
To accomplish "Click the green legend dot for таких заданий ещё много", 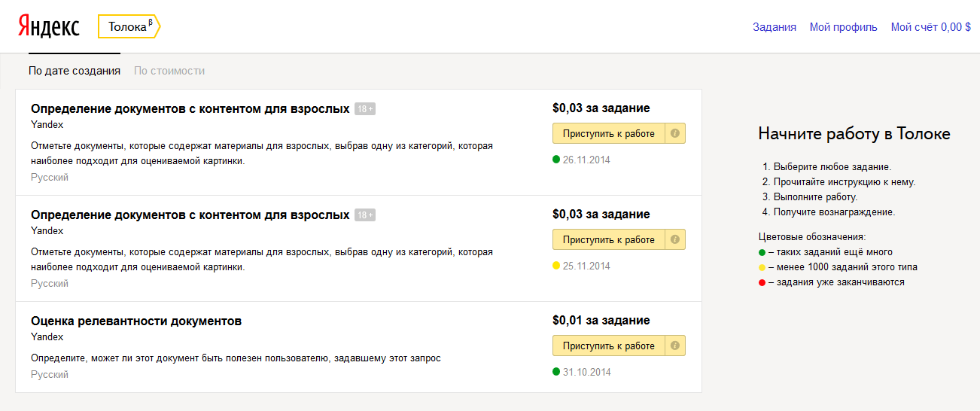I will 762,252.
